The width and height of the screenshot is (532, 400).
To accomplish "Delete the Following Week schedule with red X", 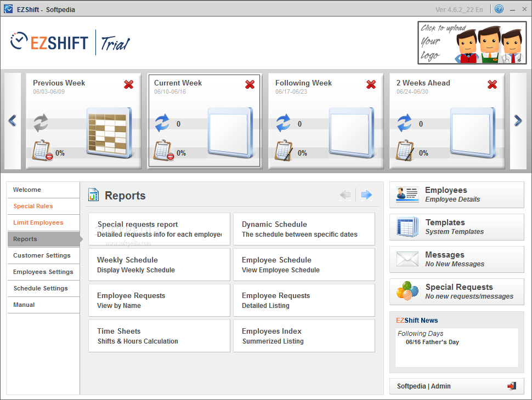I will pyautogui.click(x=371, y=84).
